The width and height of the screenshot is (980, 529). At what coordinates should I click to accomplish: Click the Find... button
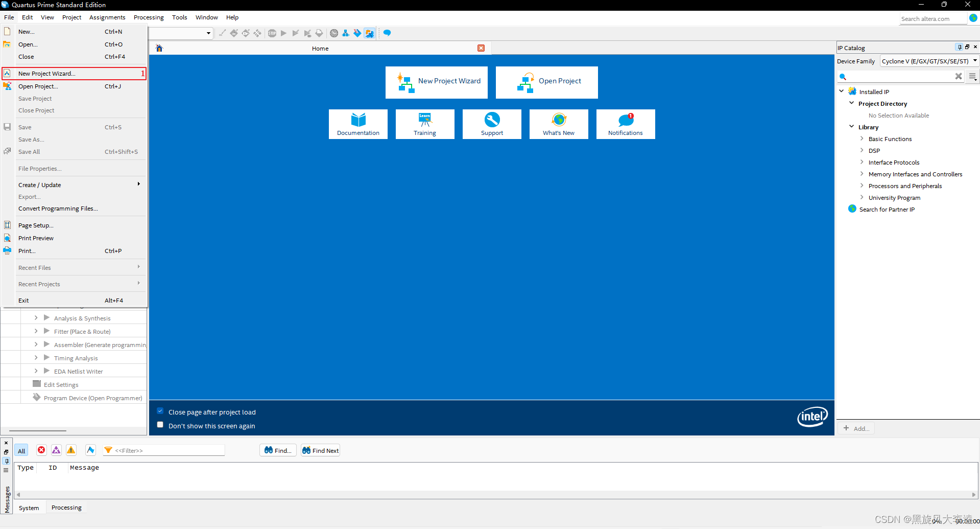[278, 450]
